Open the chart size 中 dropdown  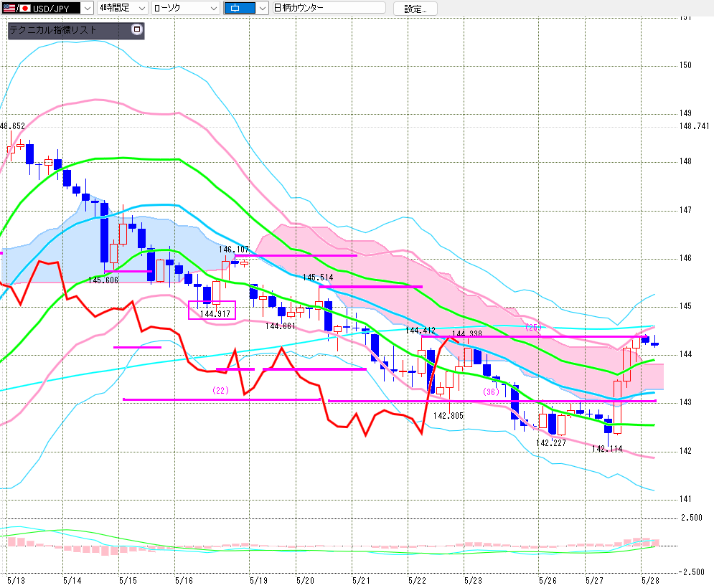246,8
